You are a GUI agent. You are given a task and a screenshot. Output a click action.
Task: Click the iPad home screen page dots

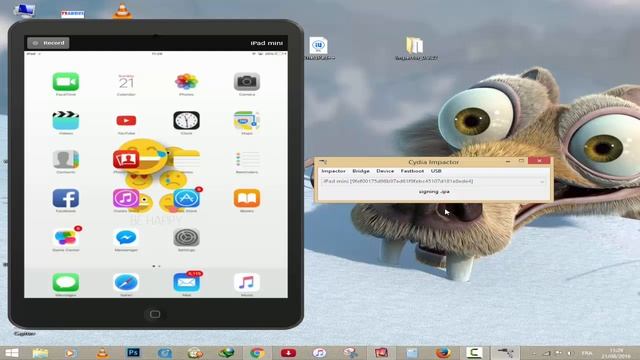(x=156, y=266)
